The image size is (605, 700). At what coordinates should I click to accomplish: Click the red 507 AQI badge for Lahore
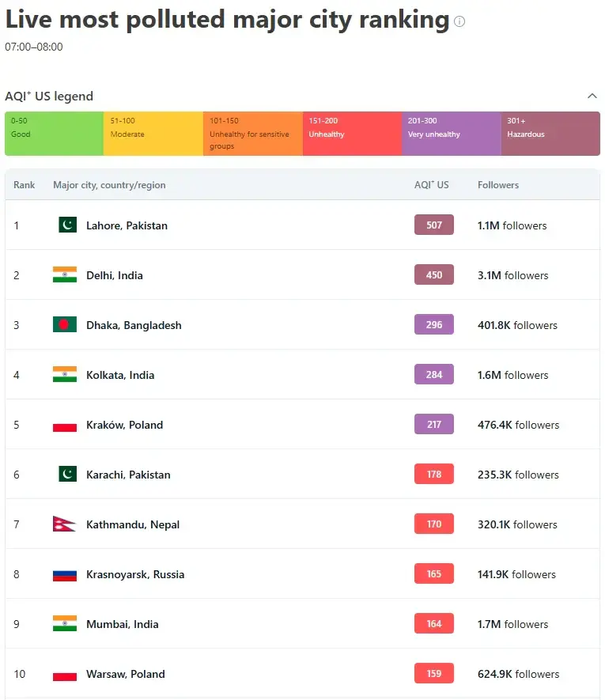coord(433,225)
